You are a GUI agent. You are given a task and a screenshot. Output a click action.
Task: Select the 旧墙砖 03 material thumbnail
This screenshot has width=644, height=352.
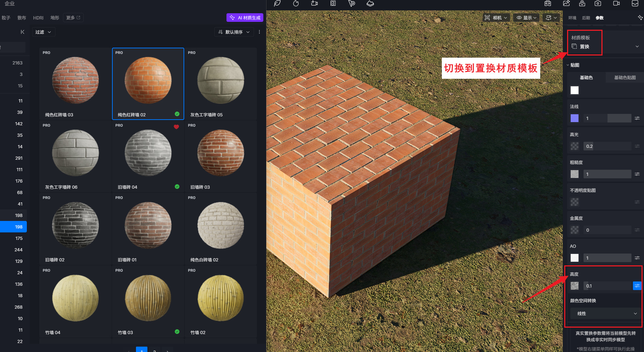tap(220, 153)
